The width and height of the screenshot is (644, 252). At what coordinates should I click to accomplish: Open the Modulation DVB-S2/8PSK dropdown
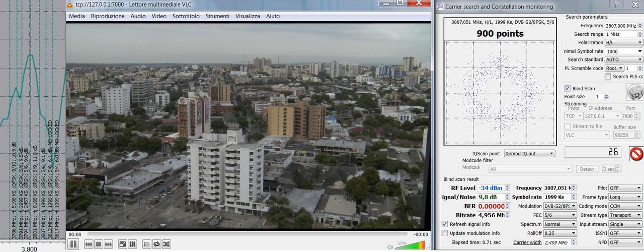pyautogui.click(x=560, y=206)
